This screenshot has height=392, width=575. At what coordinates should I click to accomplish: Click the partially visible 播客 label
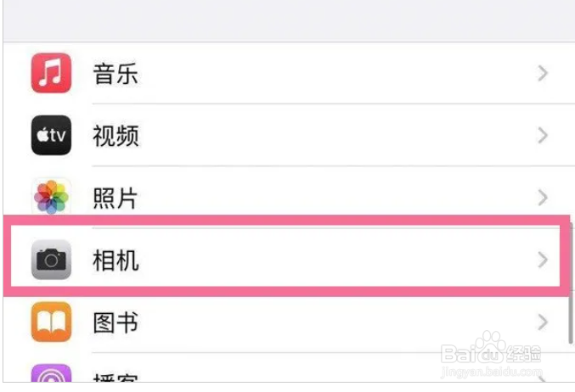(116, 378)
